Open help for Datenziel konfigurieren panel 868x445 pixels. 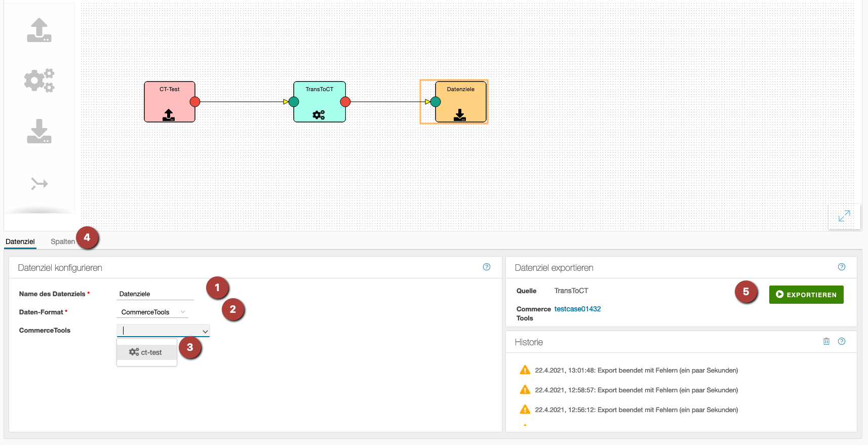pos(486,267)
